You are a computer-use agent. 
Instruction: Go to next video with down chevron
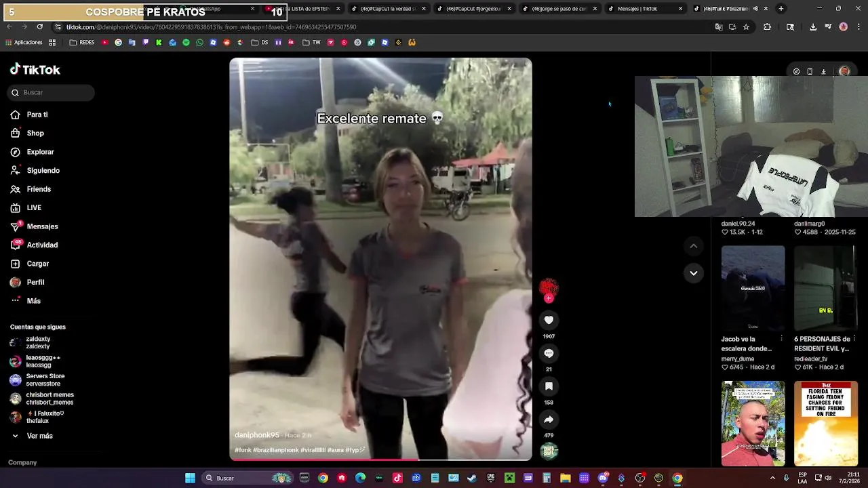pyautogui.click(x=693, y=273)
